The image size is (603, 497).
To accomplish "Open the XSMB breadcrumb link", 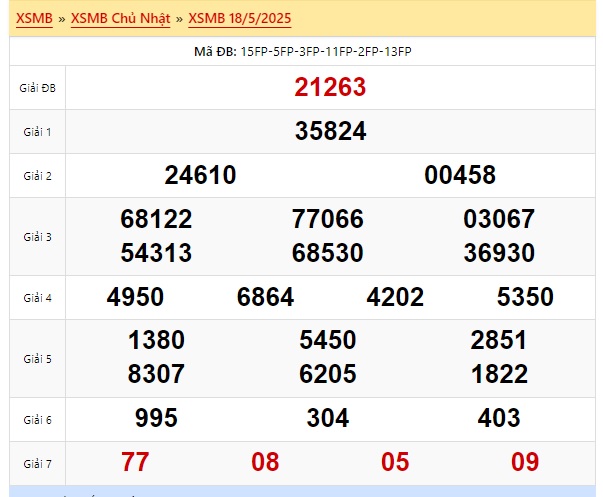I will [34, 18].
